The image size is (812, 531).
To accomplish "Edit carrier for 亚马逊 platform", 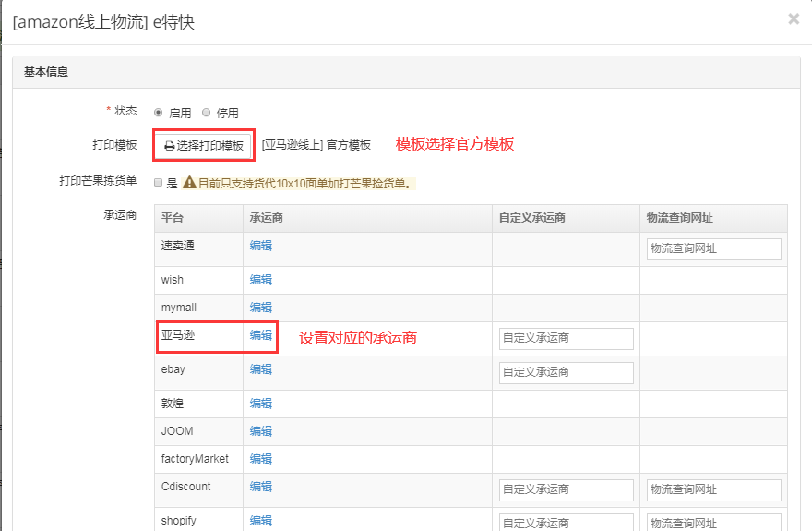I will coord(261,335).
